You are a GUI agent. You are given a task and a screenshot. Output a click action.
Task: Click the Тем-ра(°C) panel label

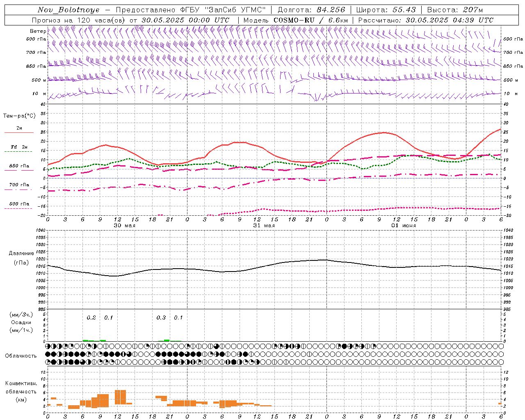19,116
